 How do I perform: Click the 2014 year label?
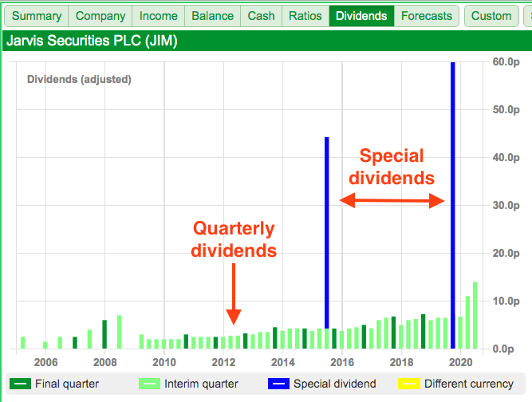pos(283,362)
